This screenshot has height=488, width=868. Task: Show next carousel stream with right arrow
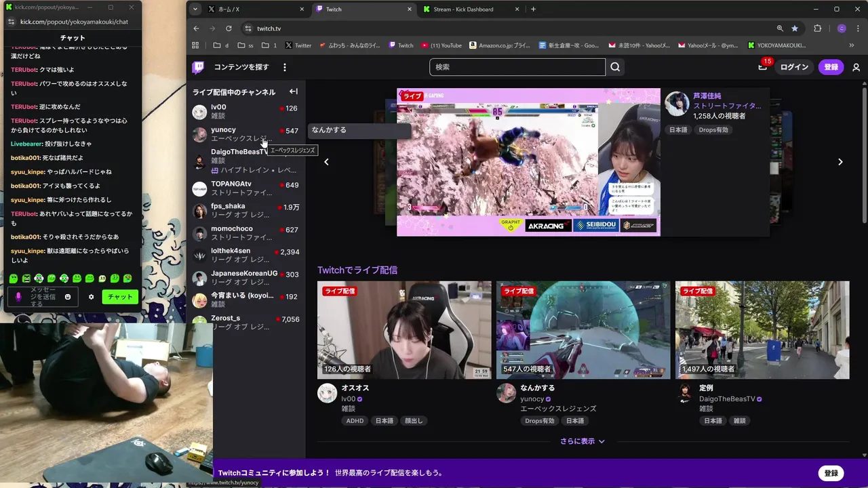840,162
